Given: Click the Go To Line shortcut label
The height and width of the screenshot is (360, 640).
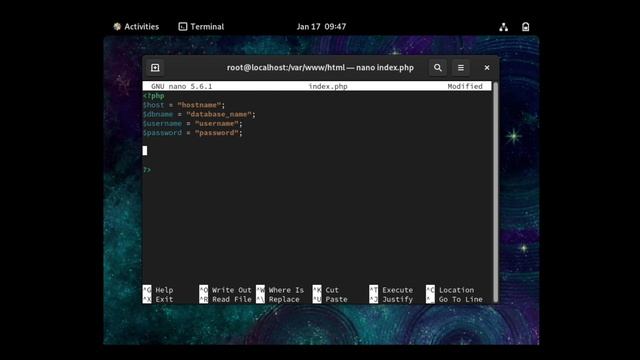Looking at the screenshot, I should point(461,299).
